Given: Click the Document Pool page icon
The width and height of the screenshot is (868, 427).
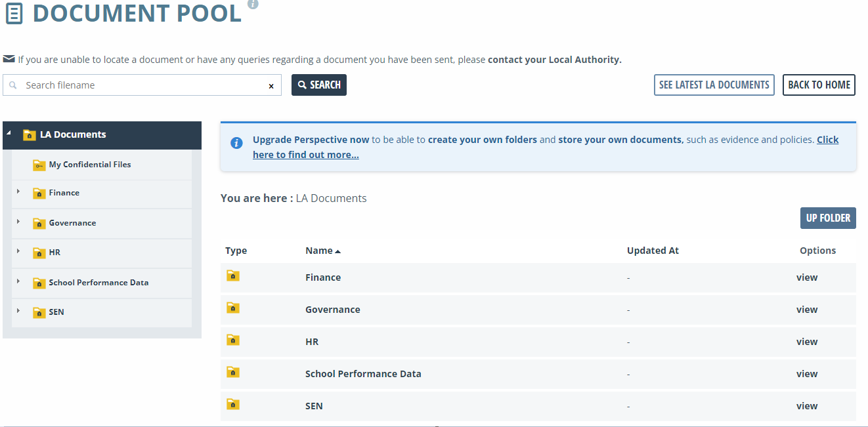Looking at the screenshot, I should [x=14, y=13].
